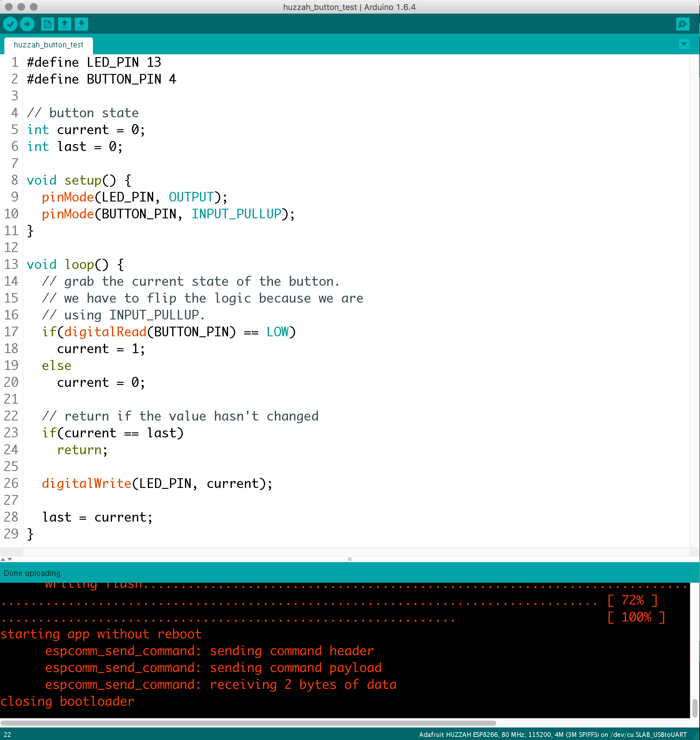700x740 pixels.
Task: Click the gray close window button
Action: tap(9, 7)
